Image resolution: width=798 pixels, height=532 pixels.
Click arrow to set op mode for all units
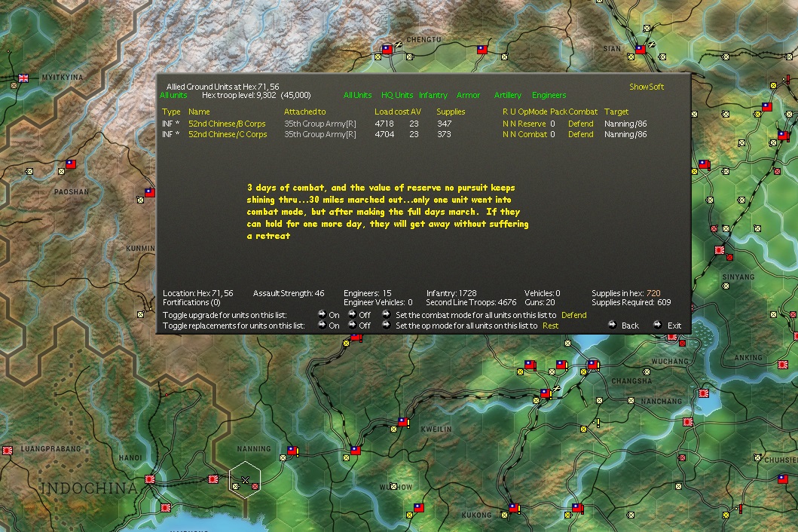(387, 325)
